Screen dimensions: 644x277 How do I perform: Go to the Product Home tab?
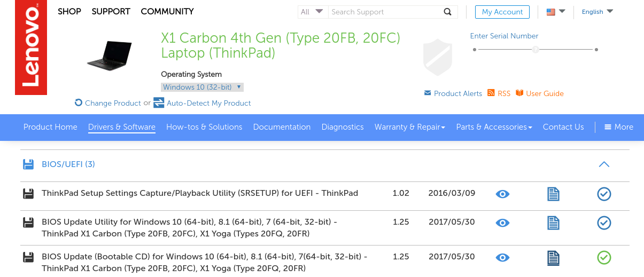[x=50, y=127]
